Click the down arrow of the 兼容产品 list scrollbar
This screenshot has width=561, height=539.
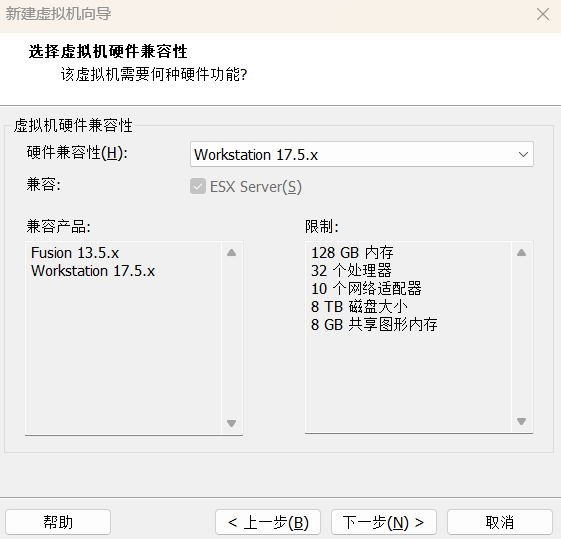click(231, 423)
